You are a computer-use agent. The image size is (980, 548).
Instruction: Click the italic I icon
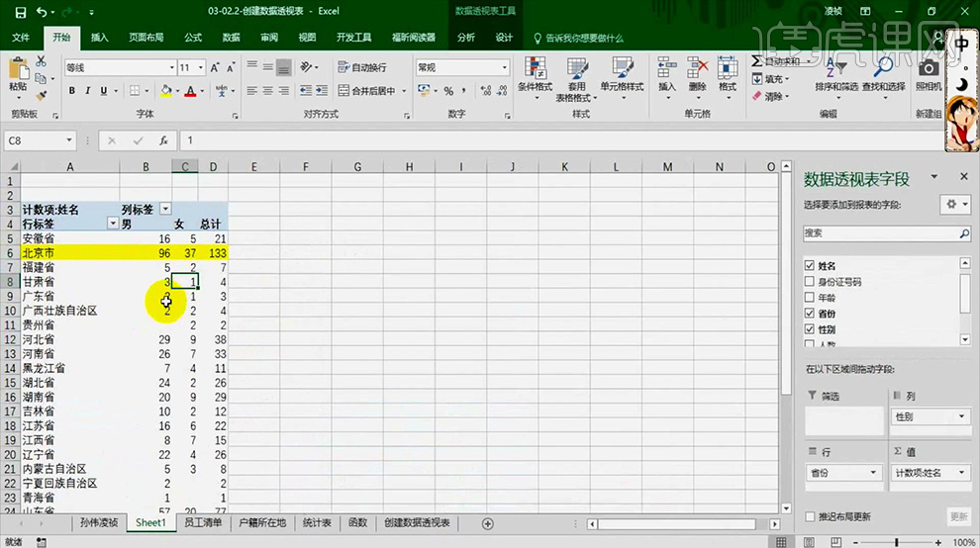click(88, 91)
